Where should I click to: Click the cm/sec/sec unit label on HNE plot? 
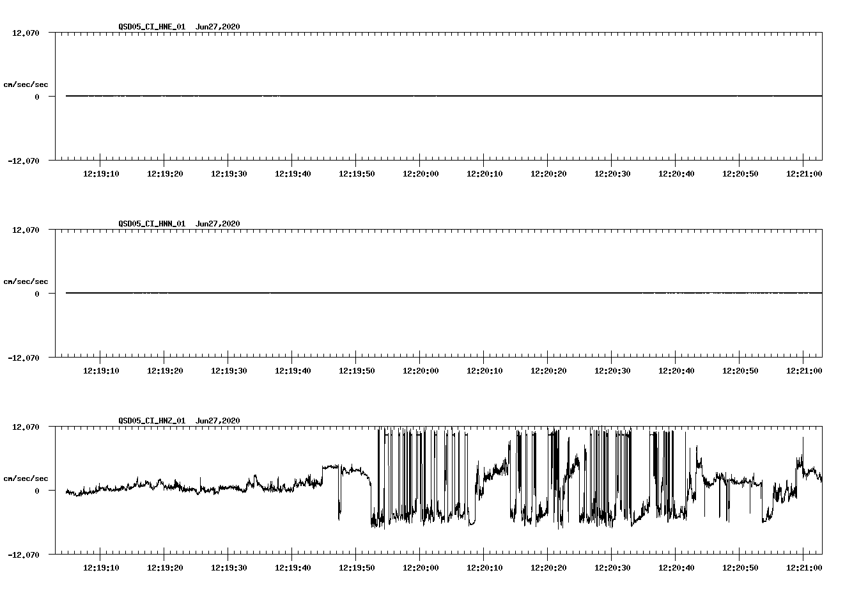click(x=26, y=84)
